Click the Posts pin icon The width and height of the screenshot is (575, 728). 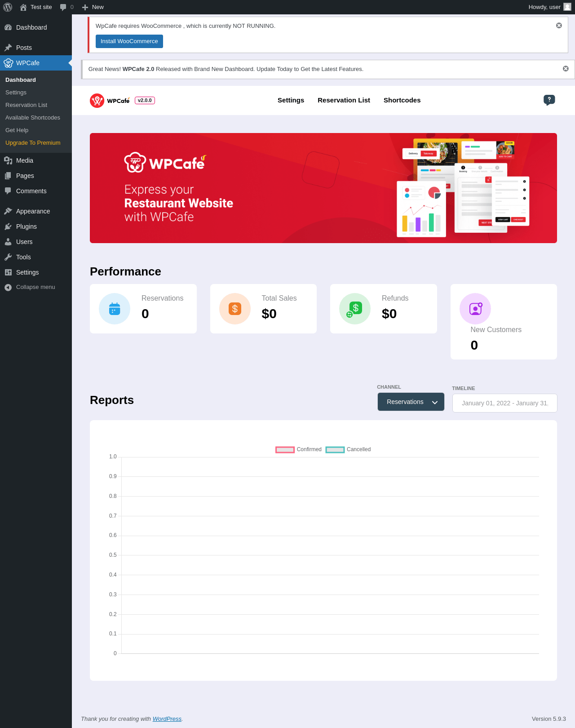(8, 48)
